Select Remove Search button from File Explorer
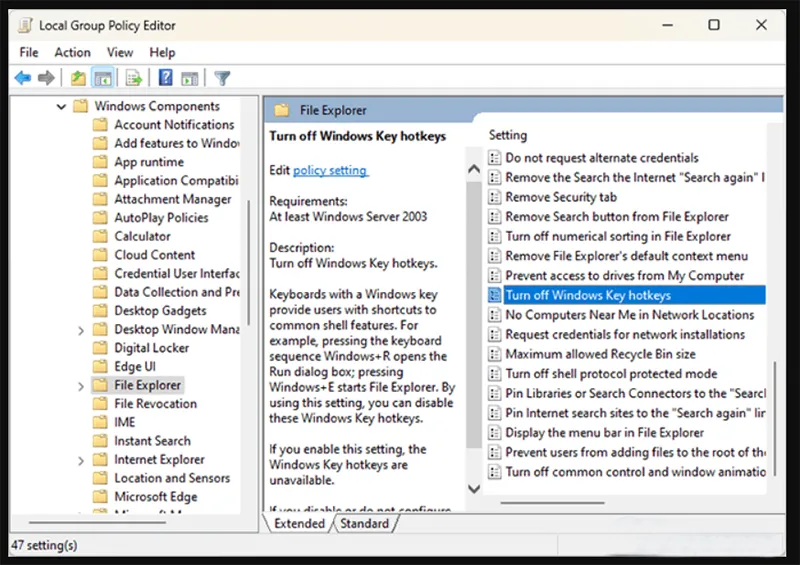 point(617,216)
